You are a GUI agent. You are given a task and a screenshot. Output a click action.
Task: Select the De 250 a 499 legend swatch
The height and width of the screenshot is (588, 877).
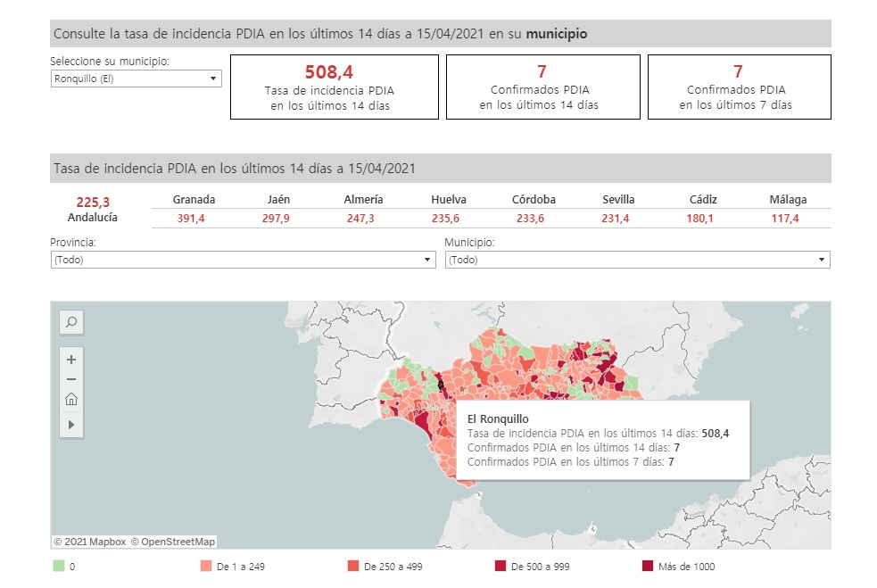pos(353,567)
